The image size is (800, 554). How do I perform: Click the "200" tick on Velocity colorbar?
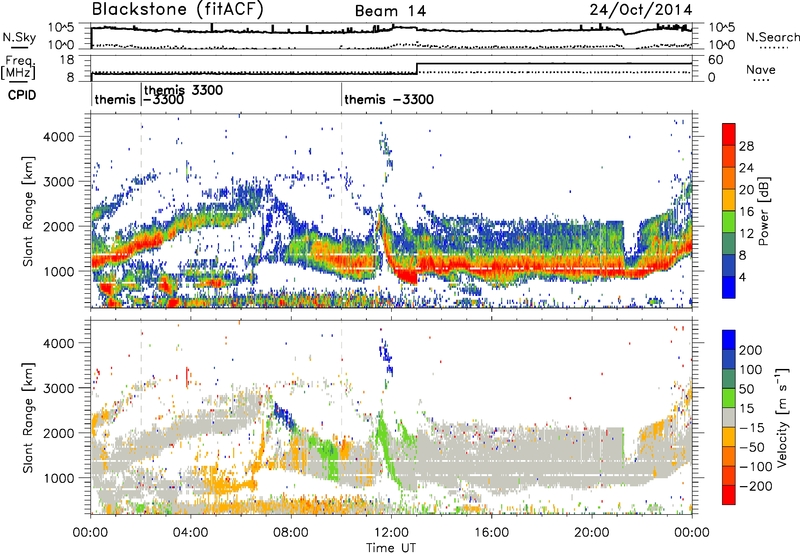tap(751, 350)
